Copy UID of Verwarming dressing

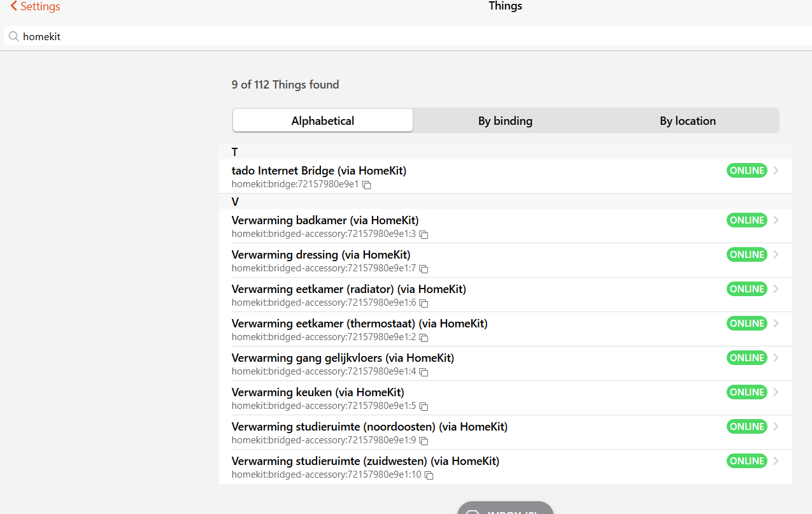(x=424, y=269)
